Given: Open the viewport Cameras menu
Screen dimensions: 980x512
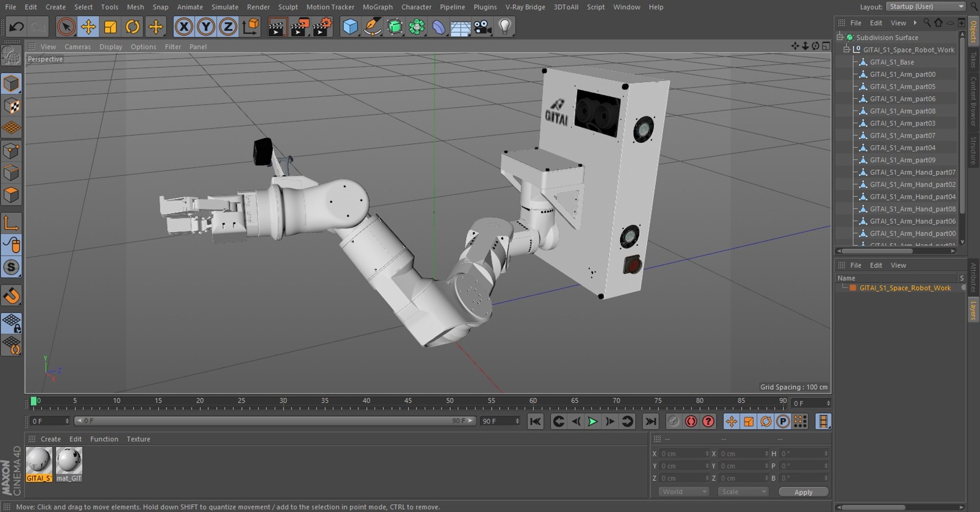Looking at the screenshot, I should click(x=78, y=46).
